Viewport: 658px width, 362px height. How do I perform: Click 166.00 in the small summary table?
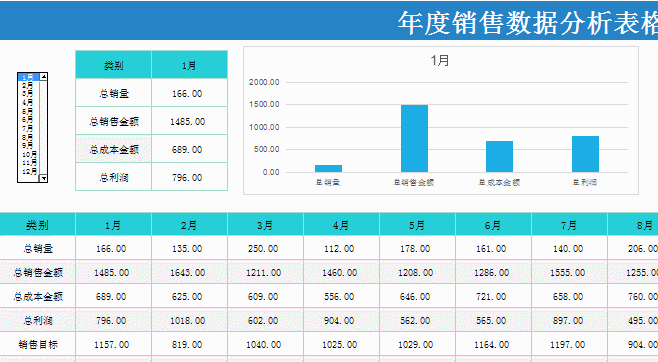coord(189,93)
